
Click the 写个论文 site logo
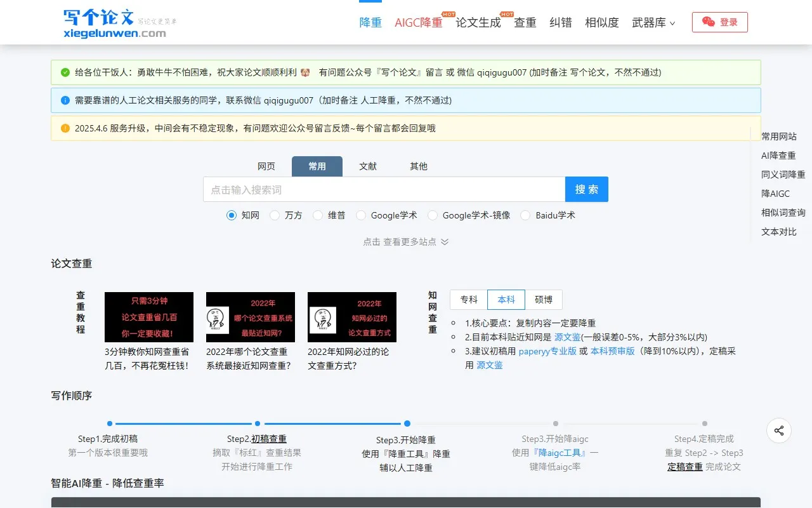pyautogui.click(x=115, y=23)
